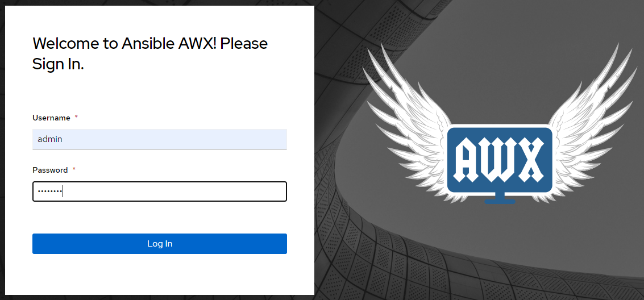644x300 pixels.
Task: Click the "Welcome to Ansible AWX!" heading
Action: [x=150, y=44]
